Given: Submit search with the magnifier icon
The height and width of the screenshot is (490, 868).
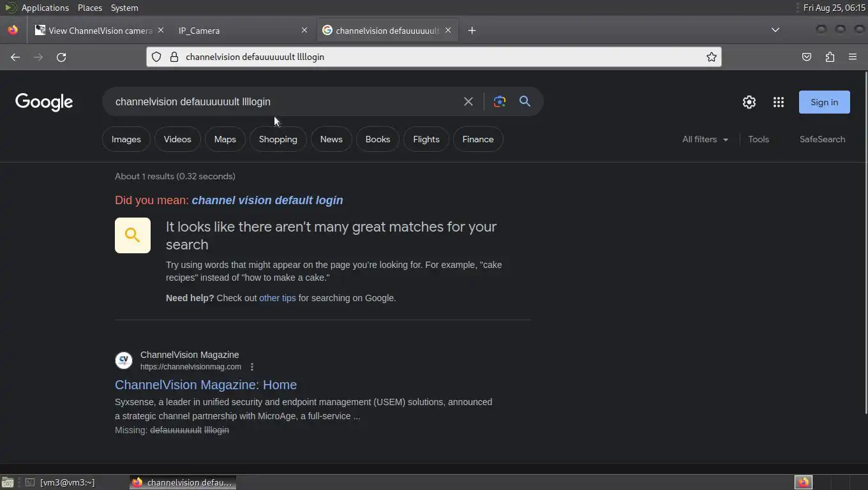Looking at the screenshot, I should 525,101.
